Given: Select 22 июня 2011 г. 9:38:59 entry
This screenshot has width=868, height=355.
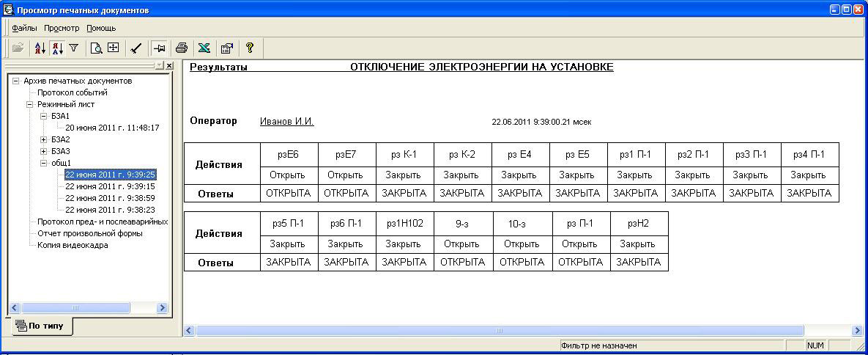Looking at the screenshot, I should 110,198.
